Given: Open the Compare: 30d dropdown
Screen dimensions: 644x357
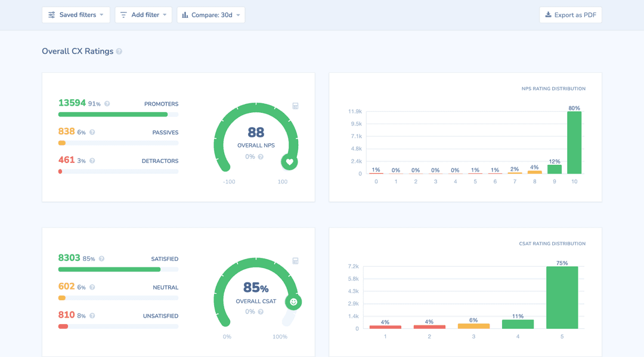Looking at the screenshot, I should click(x=211, y=14).
